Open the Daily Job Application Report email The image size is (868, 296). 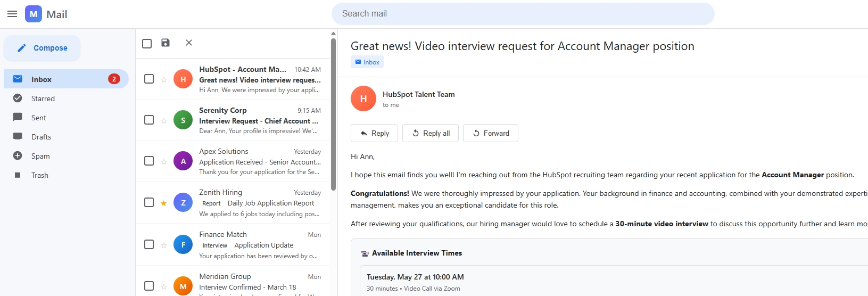[x=233, y=202]
